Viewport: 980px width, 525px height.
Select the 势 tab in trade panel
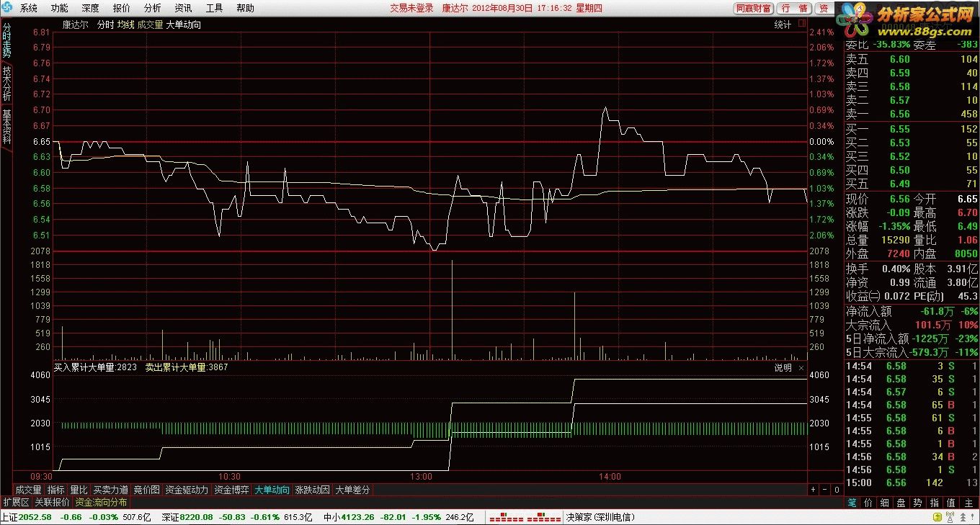918,502
